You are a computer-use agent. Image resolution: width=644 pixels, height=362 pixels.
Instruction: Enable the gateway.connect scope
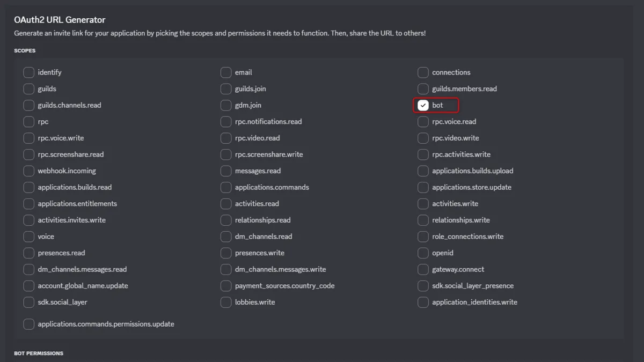[x=423, y=269]
